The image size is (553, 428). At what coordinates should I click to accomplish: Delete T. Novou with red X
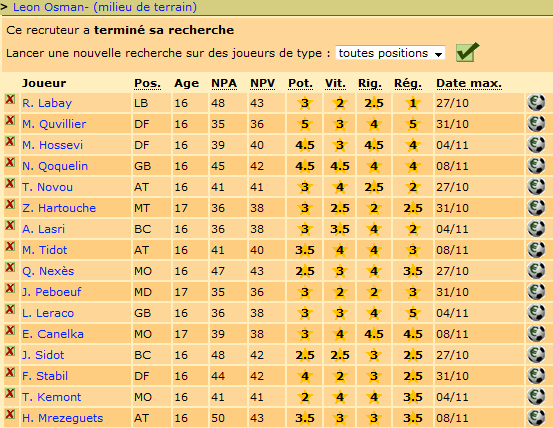point(10,183)
